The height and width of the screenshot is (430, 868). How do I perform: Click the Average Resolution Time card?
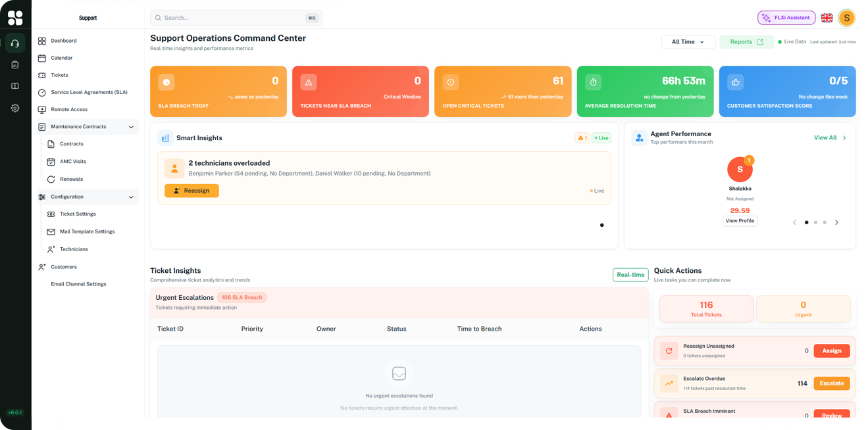point(645,91)
